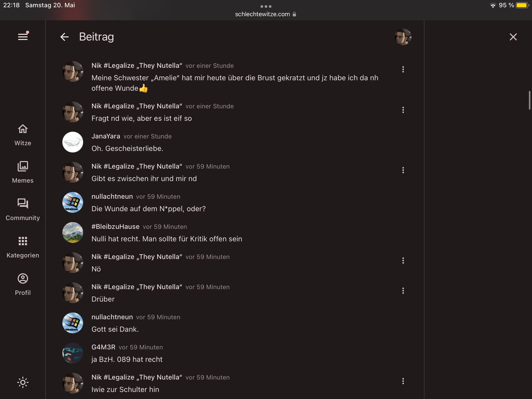
Task: Open three-dot menu for 'Iwie zur Schulter' comment
Action: [403, 381]
